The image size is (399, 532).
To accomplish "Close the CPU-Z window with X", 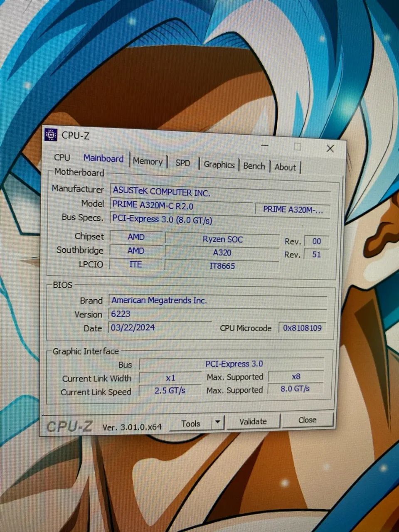I will click(330, 148).
